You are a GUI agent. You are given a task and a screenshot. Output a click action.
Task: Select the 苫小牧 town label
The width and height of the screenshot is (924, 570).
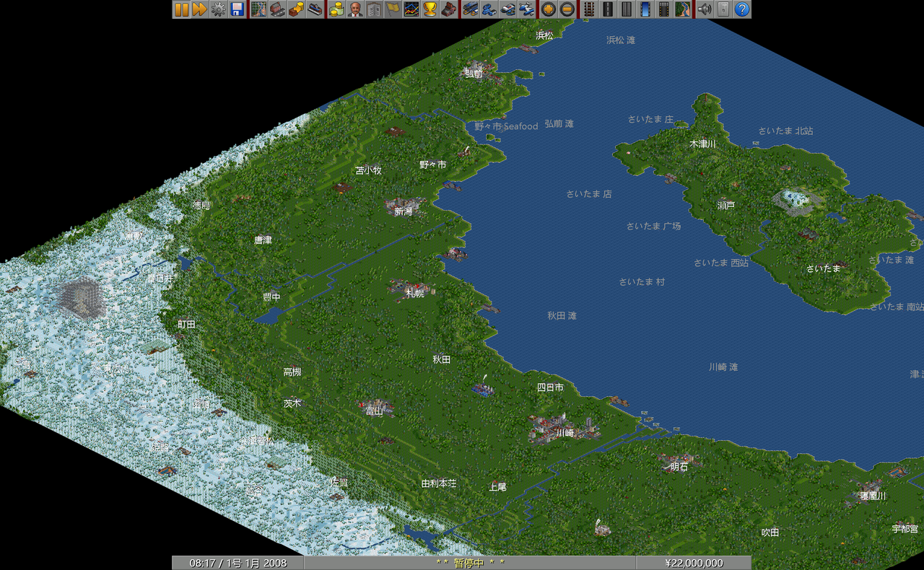(x=368, y=170)
